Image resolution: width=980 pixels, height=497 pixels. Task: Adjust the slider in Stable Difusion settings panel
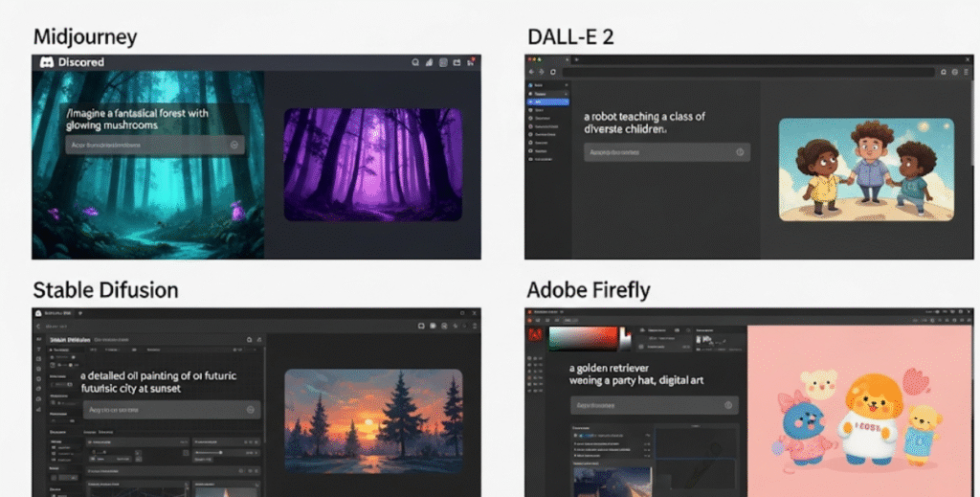pyautogui.click(x=220, y=452)
